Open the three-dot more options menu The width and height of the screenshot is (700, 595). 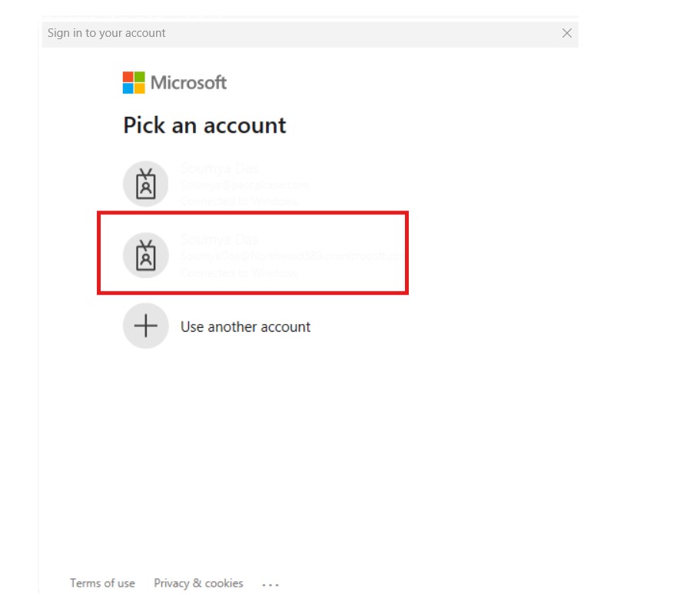[270, 584]
